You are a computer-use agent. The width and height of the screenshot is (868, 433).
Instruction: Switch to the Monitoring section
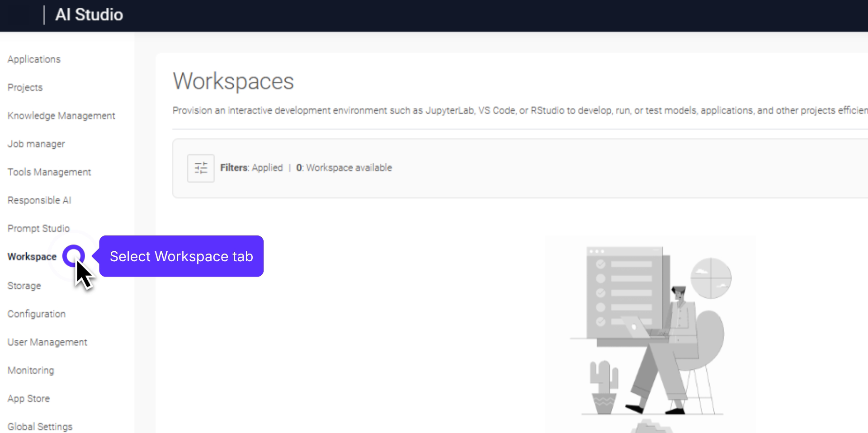(x=31, y=371)
